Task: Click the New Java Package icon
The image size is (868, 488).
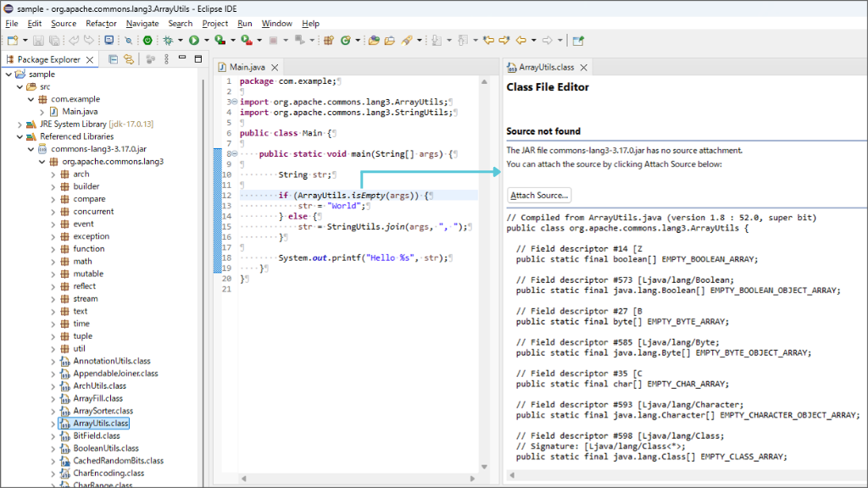Action: 328,40
